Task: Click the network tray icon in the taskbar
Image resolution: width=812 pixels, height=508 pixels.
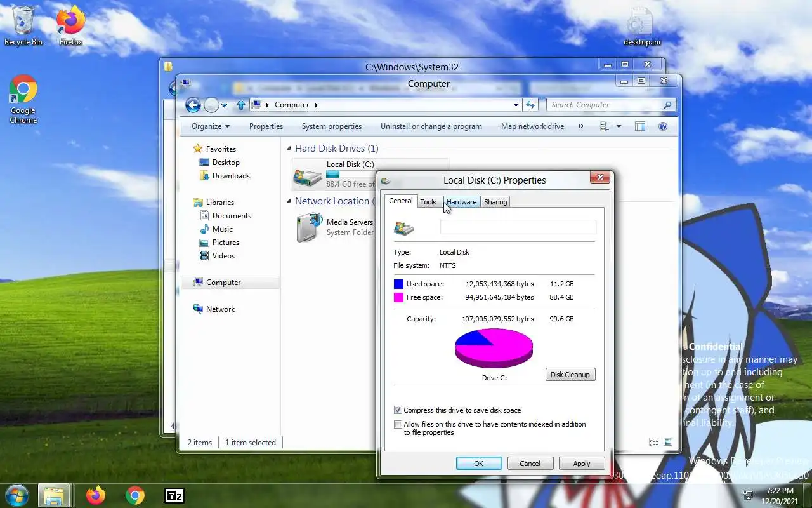Action: pyautogui.click(x=749, y=495)
